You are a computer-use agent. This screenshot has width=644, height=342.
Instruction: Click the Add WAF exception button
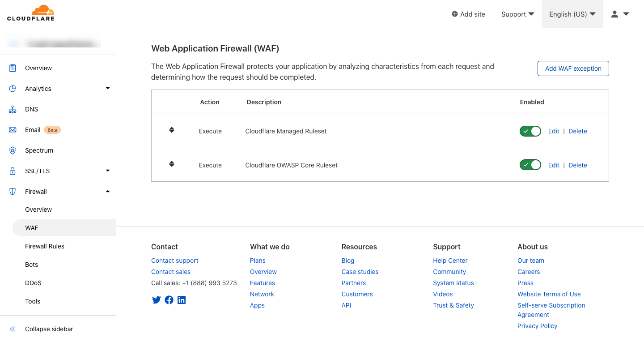click(573, 68)
